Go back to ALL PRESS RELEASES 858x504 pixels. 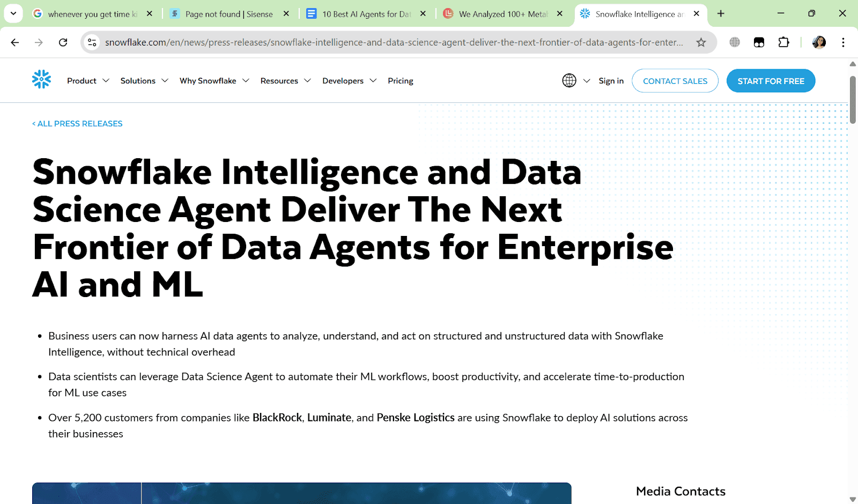coord(77,123)
